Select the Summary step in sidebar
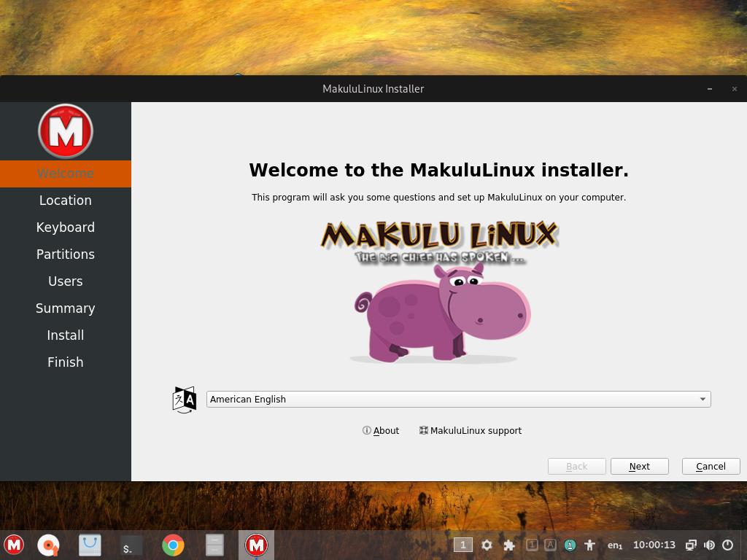 click(x=65, y=308)
